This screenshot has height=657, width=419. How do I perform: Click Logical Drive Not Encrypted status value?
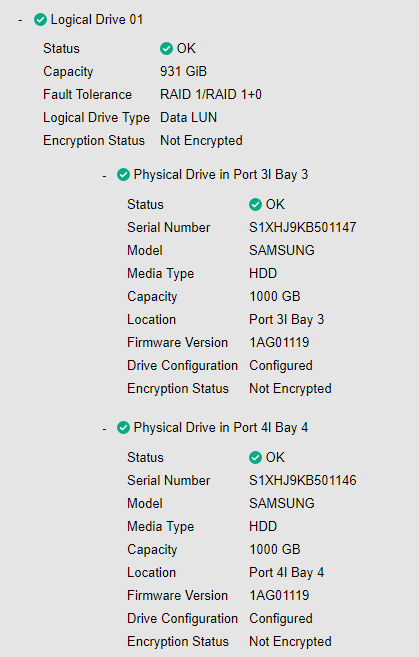pos(201,141)
